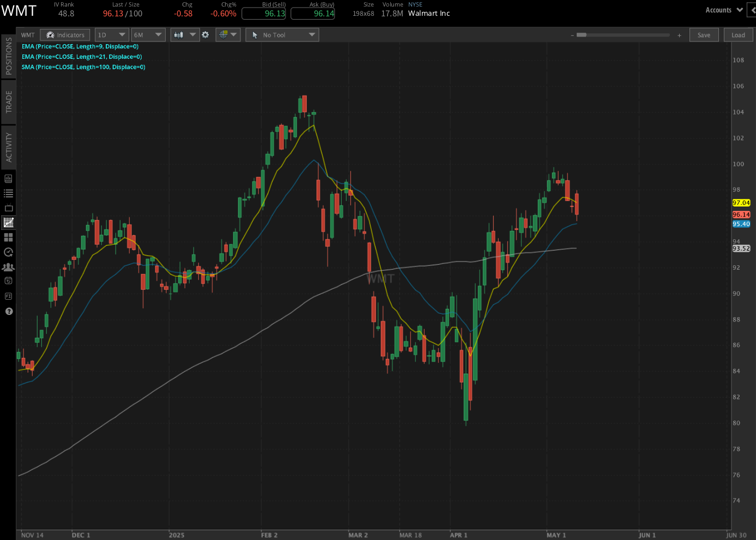Click the yellow 97.04 price label
This screenshot has height=540, width=756.
[x=741, y=203]
